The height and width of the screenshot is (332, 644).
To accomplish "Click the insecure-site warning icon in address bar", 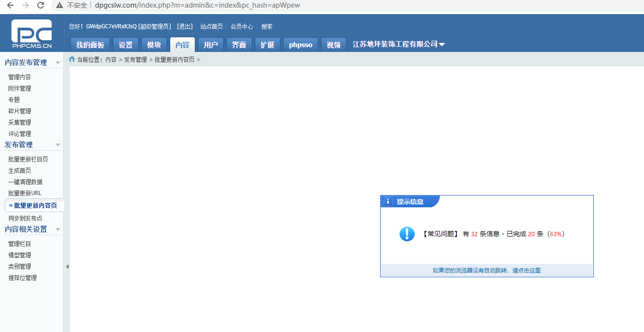I will click(x=60, y=5).
